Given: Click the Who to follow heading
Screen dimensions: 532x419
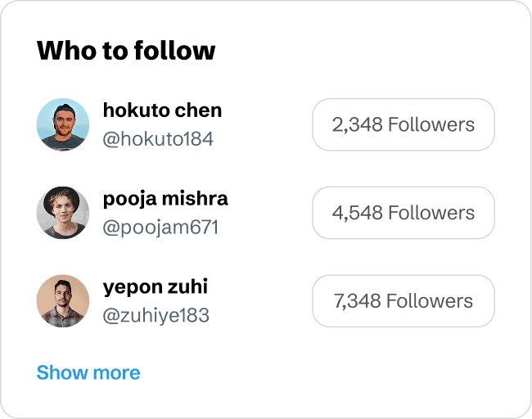Looking at the screenshot, I should (x=126, y=51).
